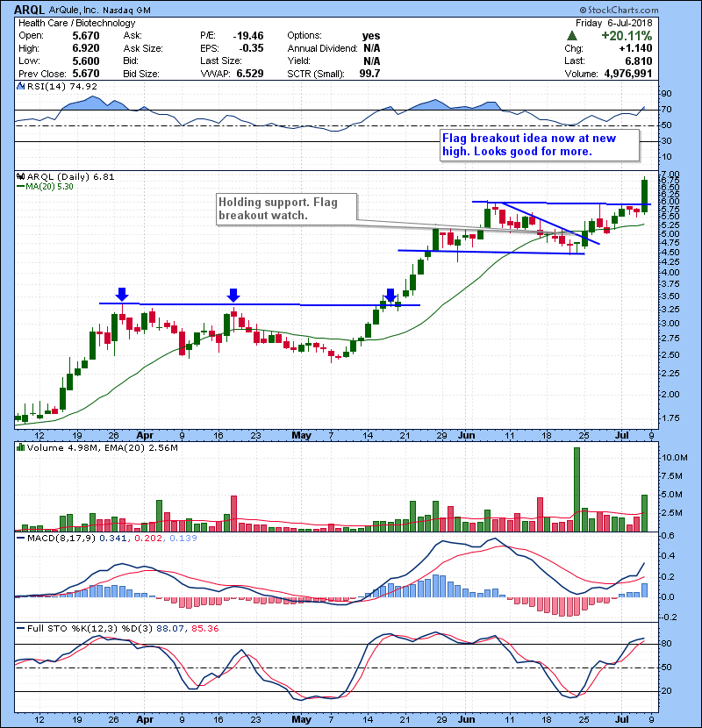Click the MACD line value 0.341

pyautogui.click(x=113, y=539)
